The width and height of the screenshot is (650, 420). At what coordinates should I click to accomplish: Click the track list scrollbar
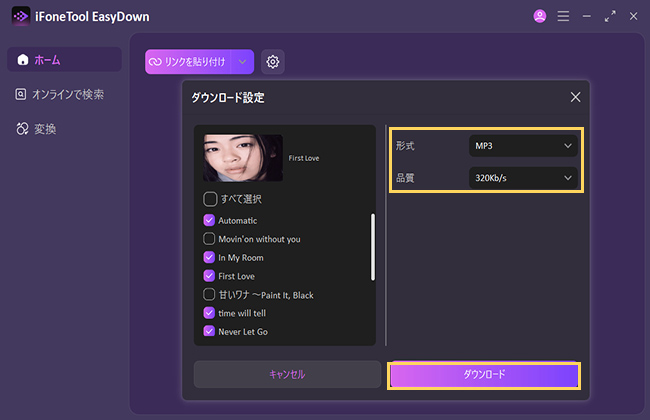pos(373,247)
